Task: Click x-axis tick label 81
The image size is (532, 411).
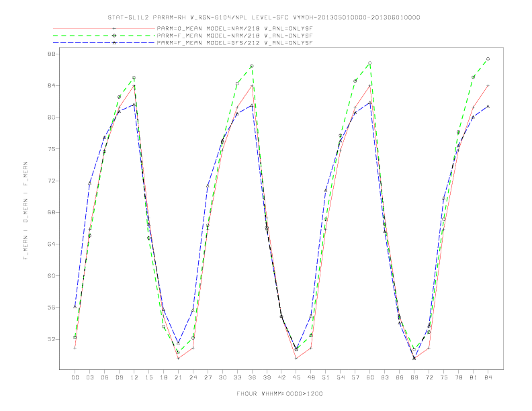Action: 474,377
